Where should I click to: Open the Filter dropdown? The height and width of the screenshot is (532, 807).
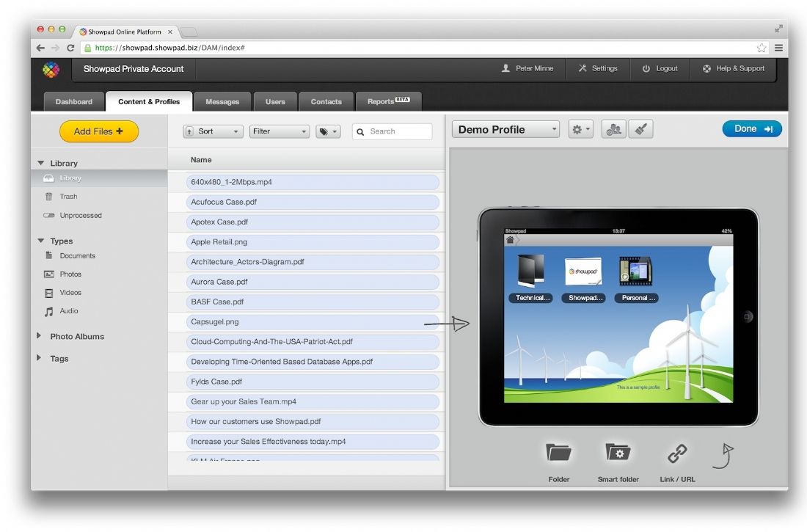tap(280, 131)
